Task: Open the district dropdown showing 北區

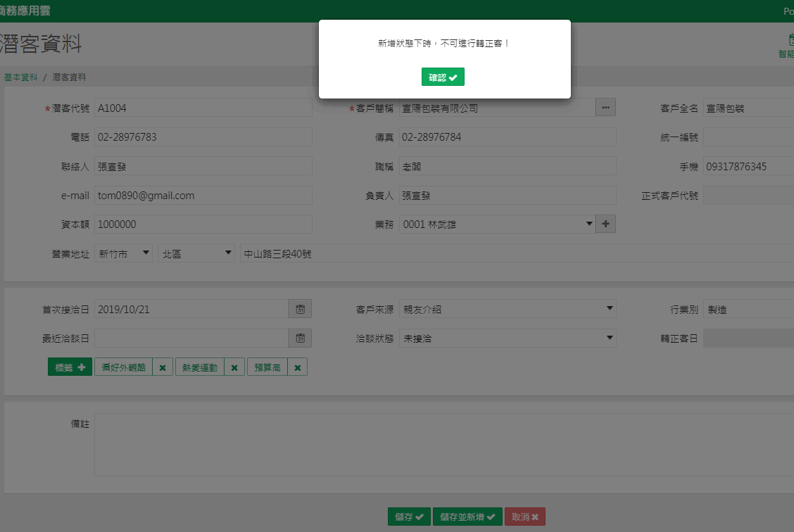Action: (196, 253)
